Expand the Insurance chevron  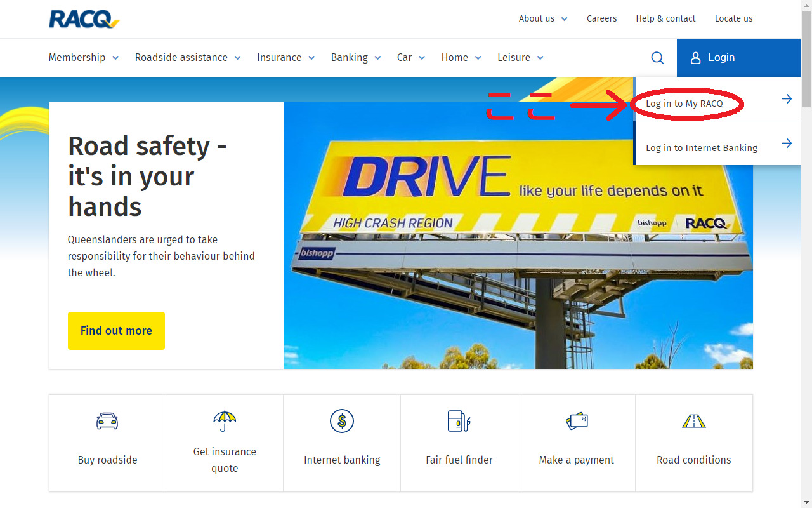pyautogui.click(x=311, y=58)
